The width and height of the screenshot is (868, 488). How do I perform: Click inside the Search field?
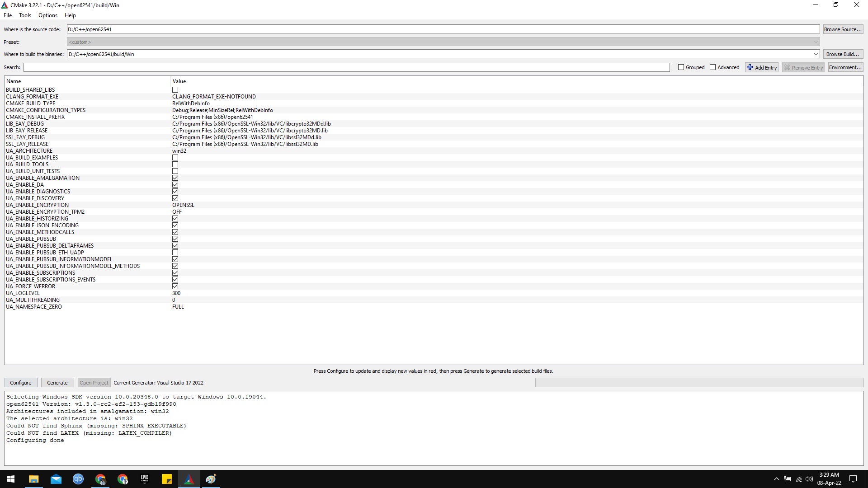[x=316, y=67]
